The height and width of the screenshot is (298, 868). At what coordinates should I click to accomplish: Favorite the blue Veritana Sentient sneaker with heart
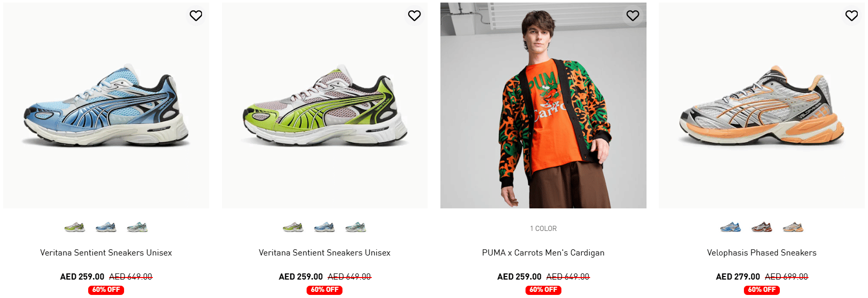point(196,16)
